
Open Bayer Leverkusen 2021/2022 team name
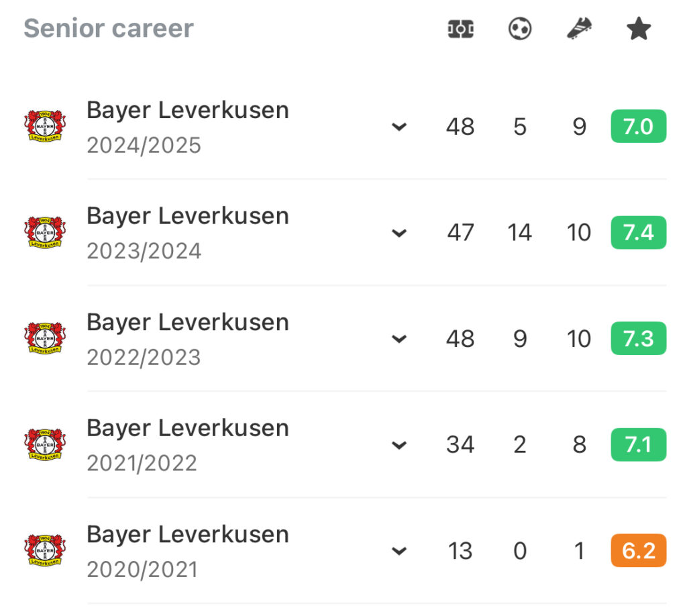click(188, 429)
